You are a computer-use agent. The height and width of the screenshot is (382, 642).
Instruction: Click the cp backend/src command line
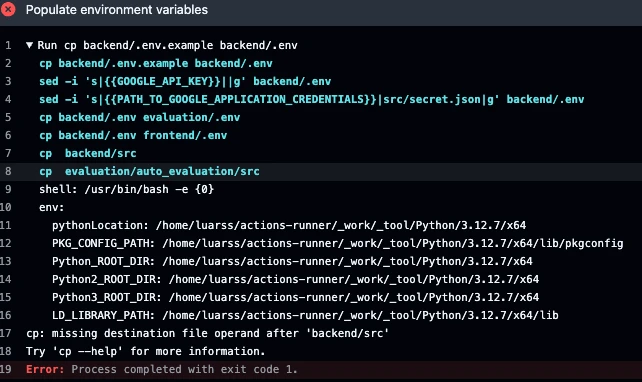coord(88,153)
